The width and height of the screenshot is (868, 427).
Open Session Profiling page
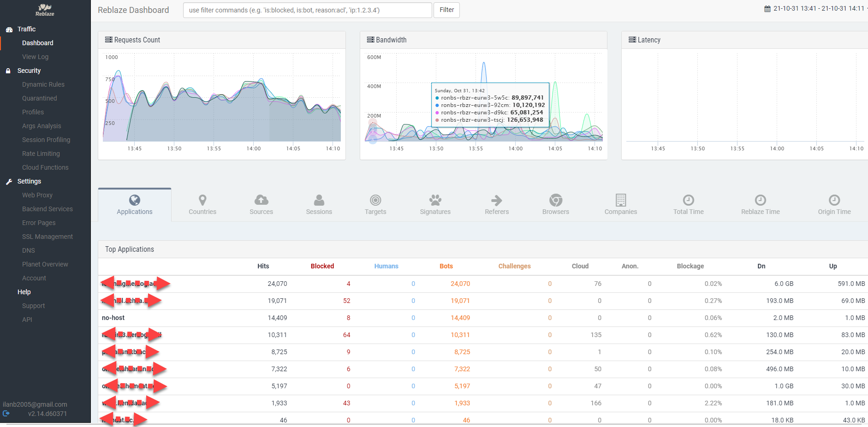click(46, 140)
